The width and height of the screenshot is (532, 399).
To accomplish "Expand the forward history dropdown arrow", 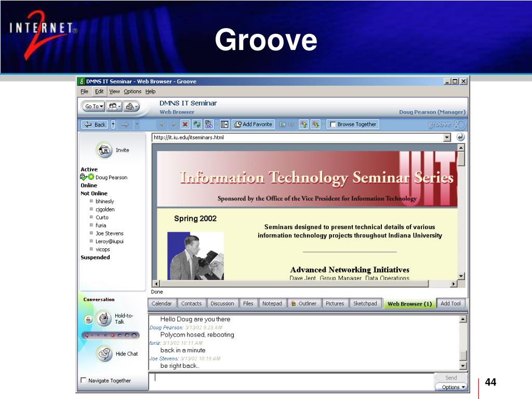I will coord(137,125).
